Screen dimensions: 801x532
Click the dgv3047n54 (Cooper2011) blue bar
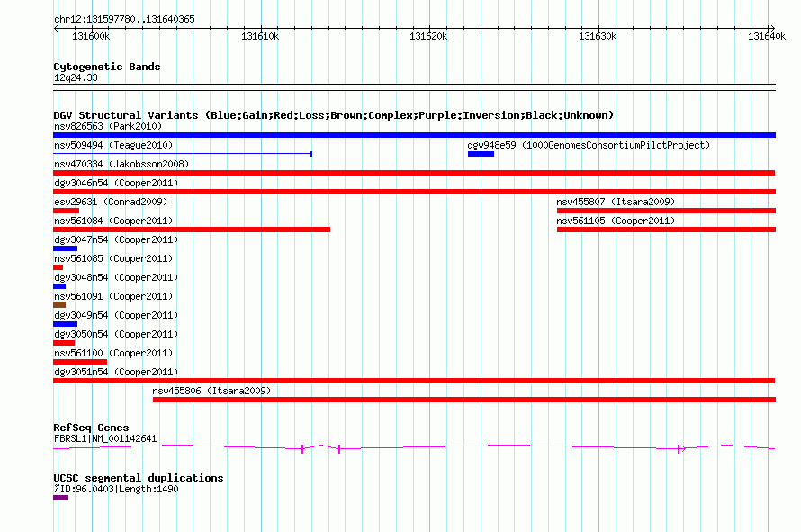[x=66, y=248]
